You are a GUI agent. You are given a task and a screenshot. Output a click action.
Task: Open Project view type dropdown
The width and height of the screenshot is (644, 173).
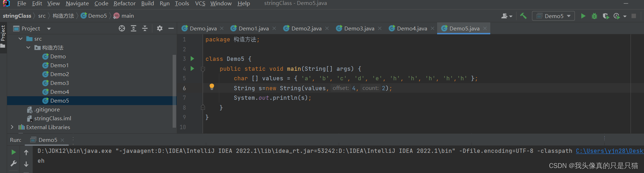(49, 29)
